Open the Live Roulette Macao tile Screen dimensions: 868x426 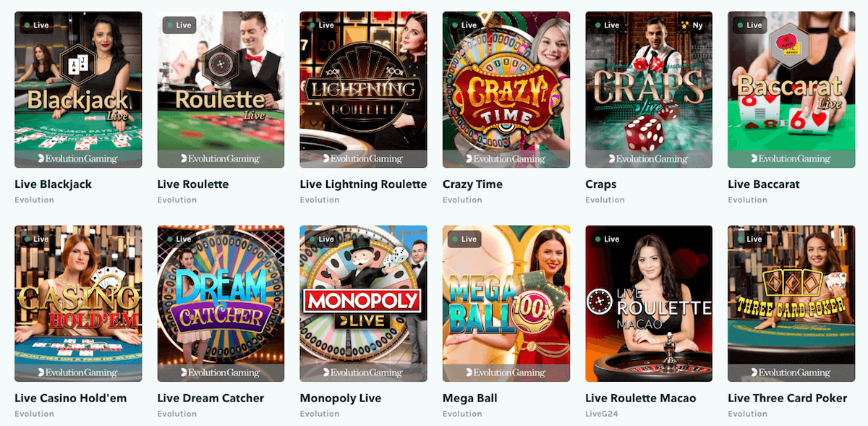pyautogui.click(x=649, y=304)
